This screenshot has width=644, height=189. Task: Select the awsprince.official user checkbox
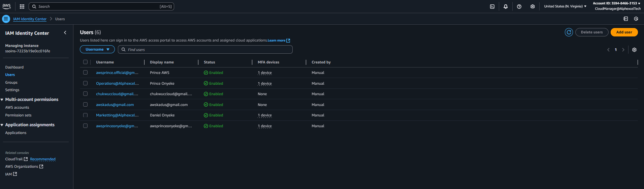[85, 73]
